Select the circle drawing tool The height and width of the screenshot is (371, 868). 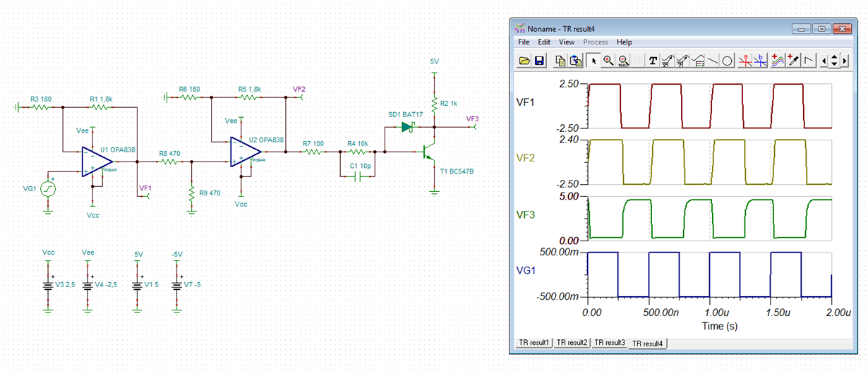click(x=727, y=61)
